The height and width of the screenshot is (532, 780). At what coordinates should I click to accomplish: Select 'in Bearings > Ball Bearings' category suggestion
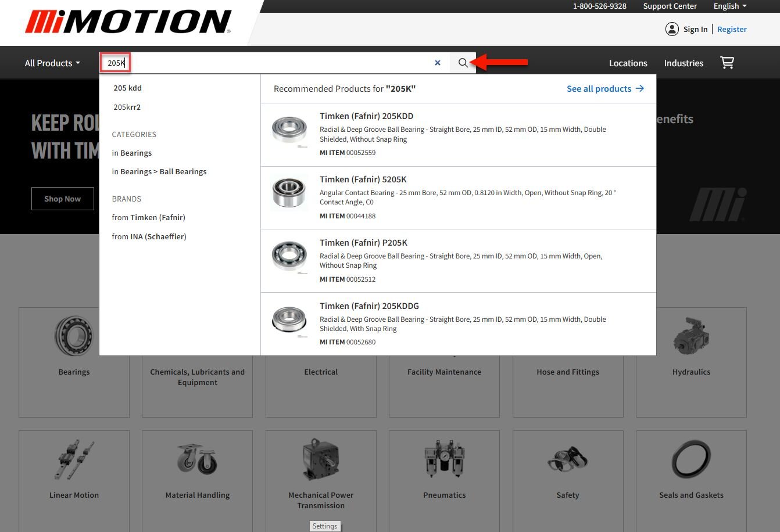click(159, 172)
